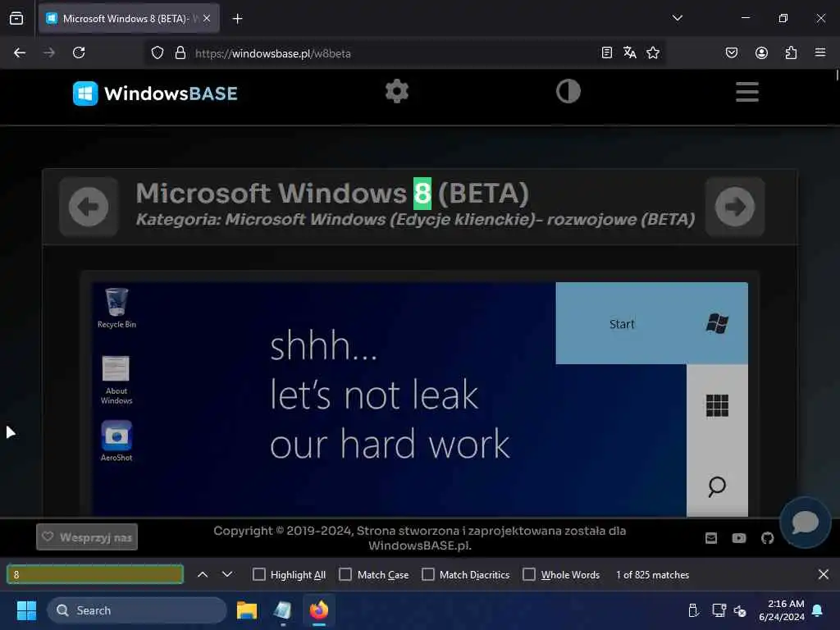This screenshot has width=840, height=630.
Task: Translate this page icon
Action: tap(629, 52)
